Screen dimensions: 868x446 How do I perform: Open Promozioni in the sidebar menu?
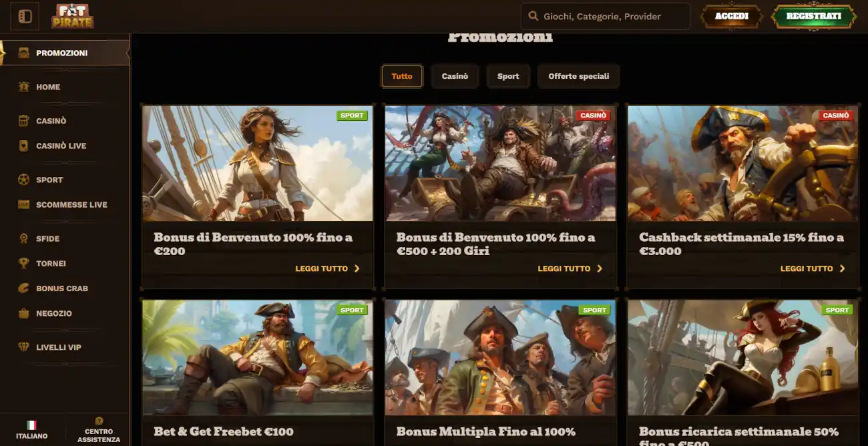coord(65,53)
